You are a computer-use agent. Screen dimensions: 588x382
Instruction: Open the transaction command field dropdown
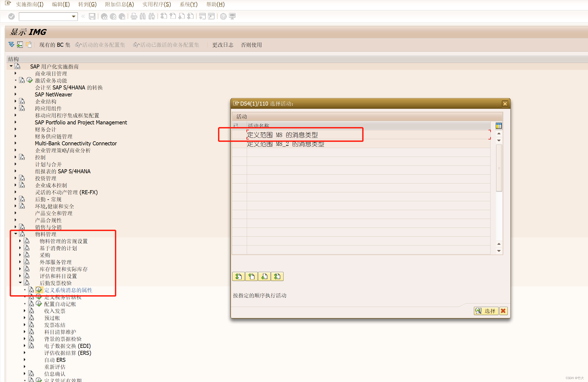[74, 17]
